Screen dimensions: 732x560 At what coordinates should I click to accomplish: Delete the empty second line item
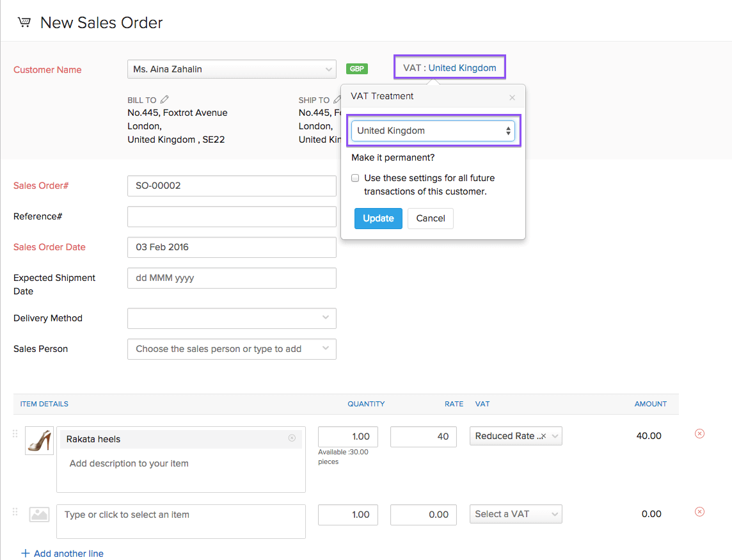[699, 511]
